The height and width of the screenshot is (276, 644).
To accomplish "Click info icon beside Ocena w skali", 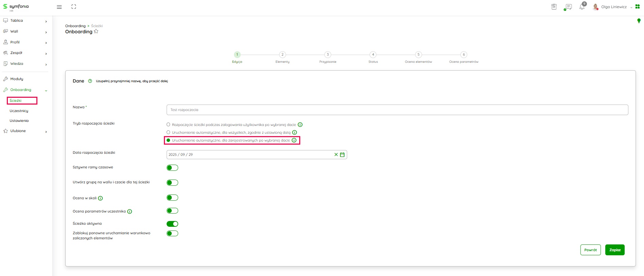I will pyautogui.click(x=100, y=198).
